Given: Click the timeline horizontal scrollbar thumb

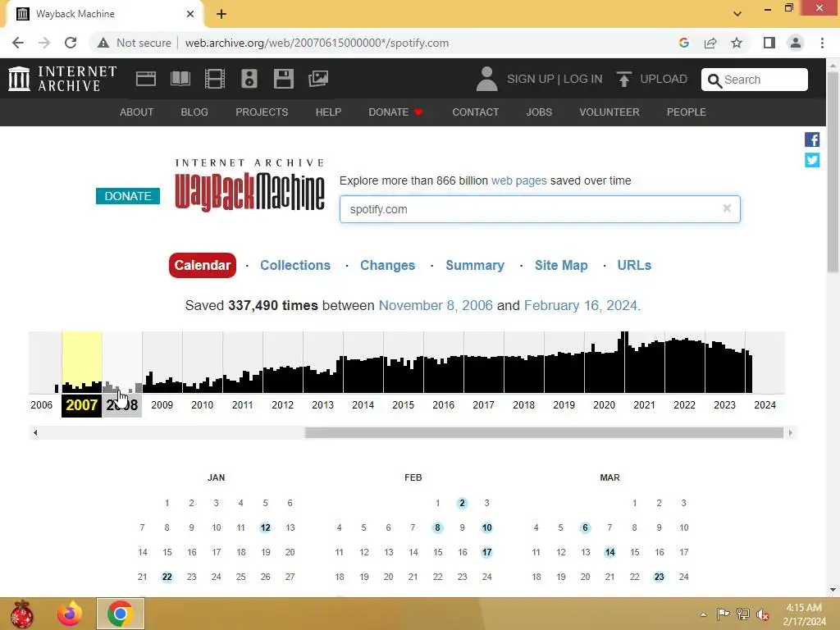Looking at the screenshot, I should (544, 432).
